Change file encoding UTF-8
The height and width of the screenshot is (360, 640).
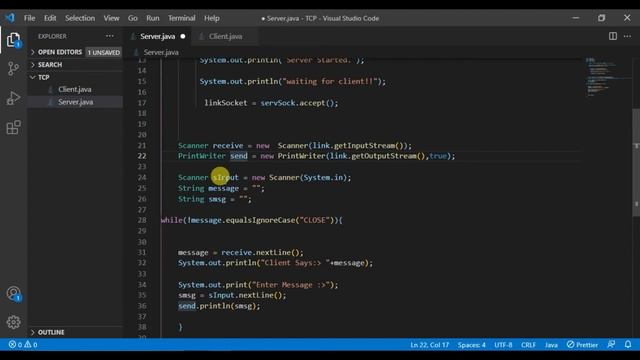tap(503, 345)
